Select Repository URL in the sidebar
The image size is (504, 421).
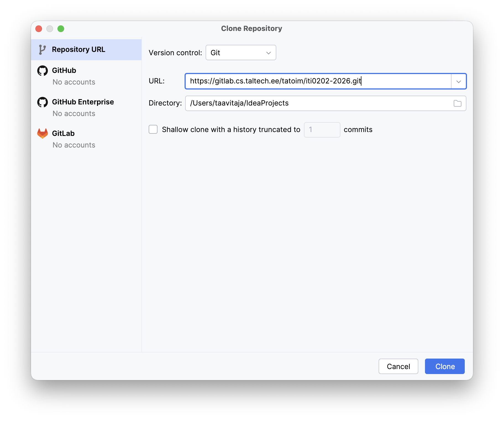78,49
